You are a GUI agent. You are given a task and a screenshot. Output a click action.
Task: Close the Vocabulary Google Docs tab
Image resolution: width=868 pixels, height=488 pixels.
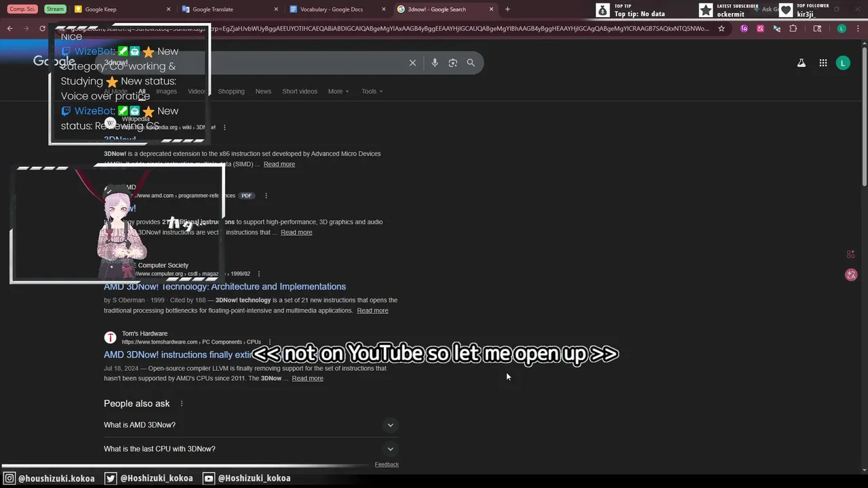coord(384,9)
